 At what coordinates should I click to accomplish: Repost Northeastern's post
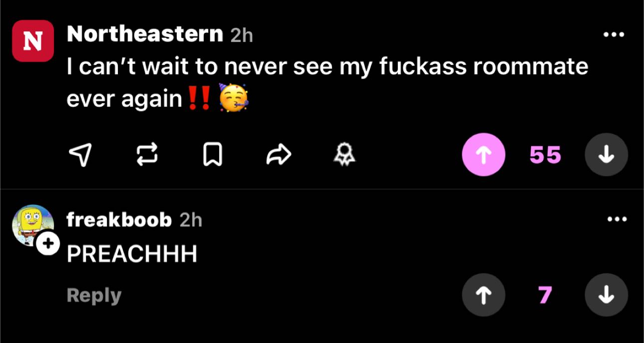[148, 155]
